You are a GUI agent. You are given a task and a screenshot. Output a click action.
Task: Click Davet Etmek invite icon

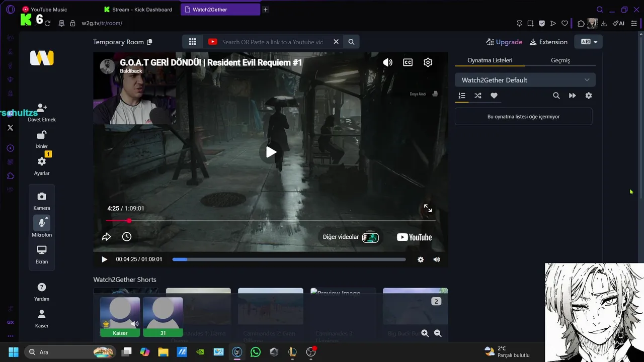42,108
